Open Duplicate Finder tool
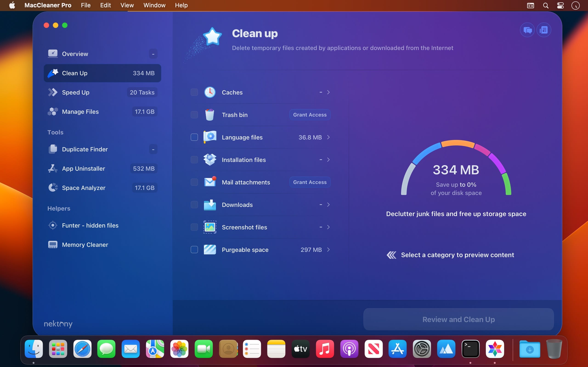 85,149
